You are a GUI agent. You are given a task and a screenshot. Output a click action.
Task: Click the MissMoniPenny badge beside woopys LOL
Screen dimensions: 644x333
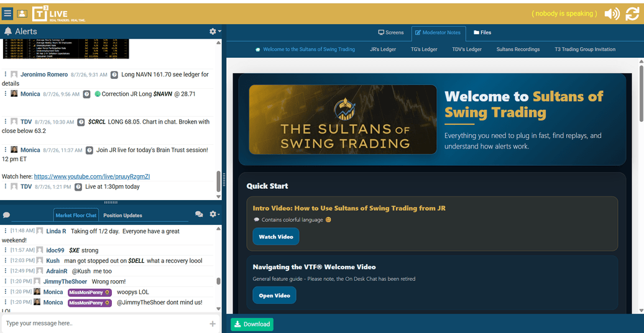pyautogui.click(x=90, y=292)
